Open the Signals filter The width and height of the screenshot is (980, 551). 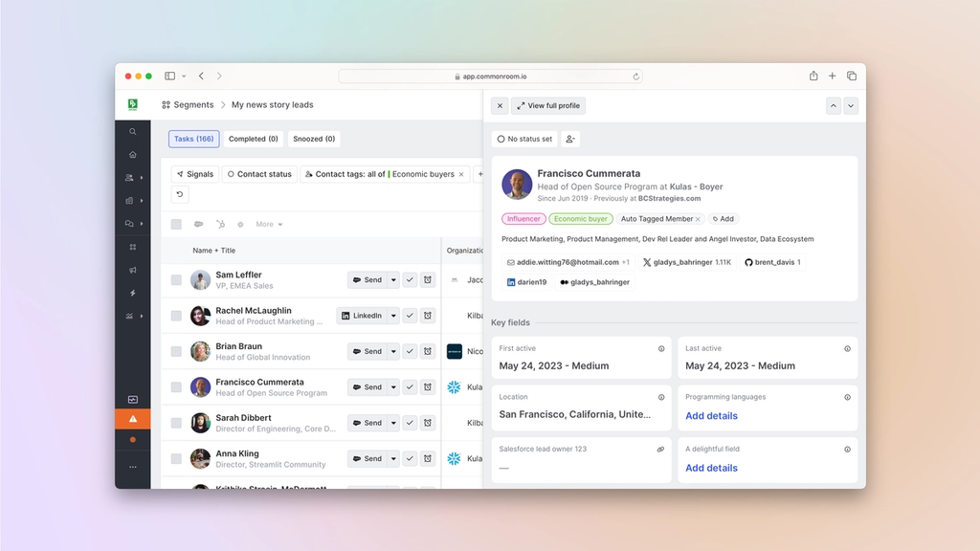point(195,174)
